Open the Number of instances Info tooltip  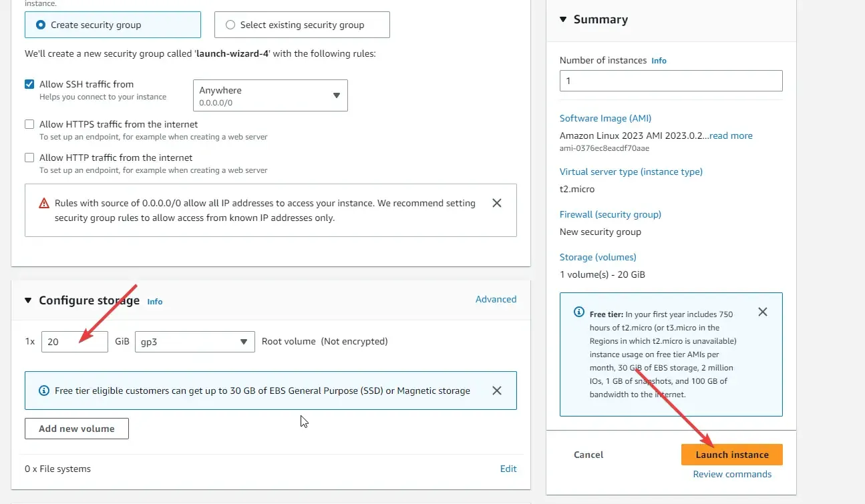tap(659, 60)
